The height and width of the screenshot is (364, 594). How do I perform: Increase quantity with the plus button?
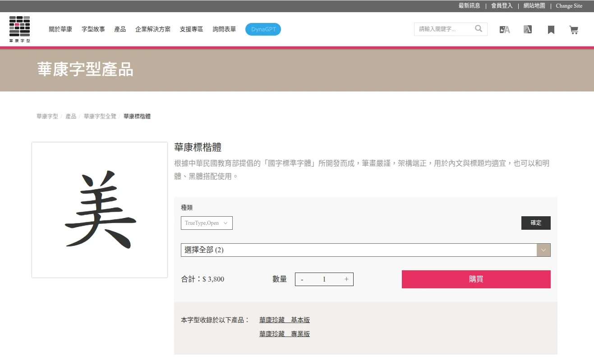point(346,279)
